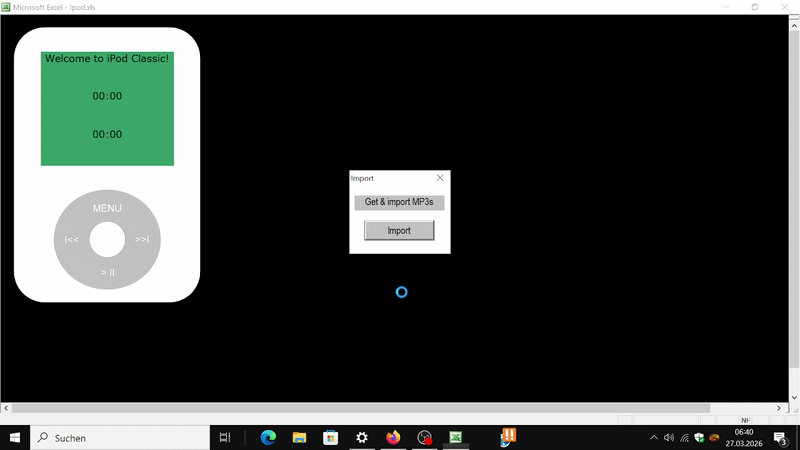This screenshot has width=800, height=450.
Task: Click the Excel icon in the title bar
Action: point(6,7)
